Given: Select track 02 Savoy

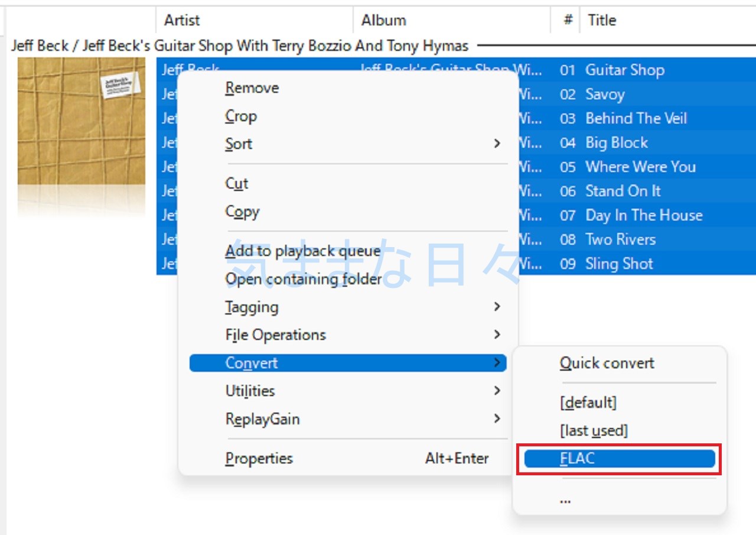Looking at the screenshot, I should pyautogui.click(x=605, y=95).
